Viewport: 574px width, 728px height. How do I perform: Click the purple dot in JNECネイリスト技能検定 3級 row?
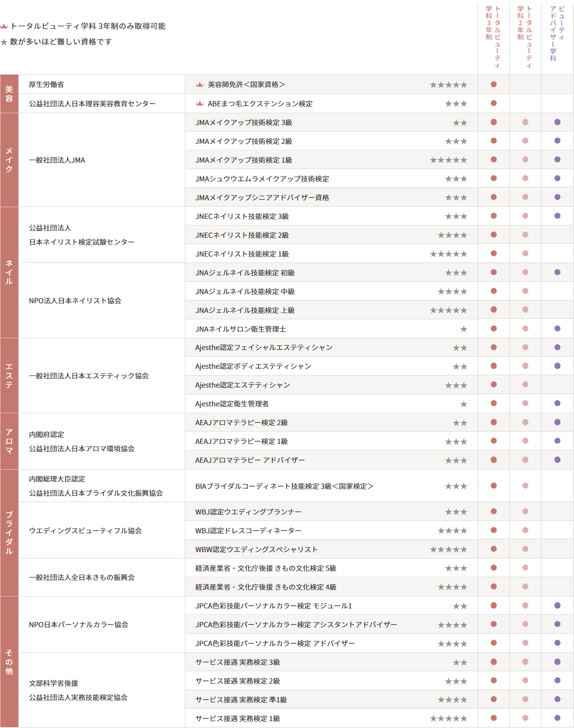coord(557,216)
